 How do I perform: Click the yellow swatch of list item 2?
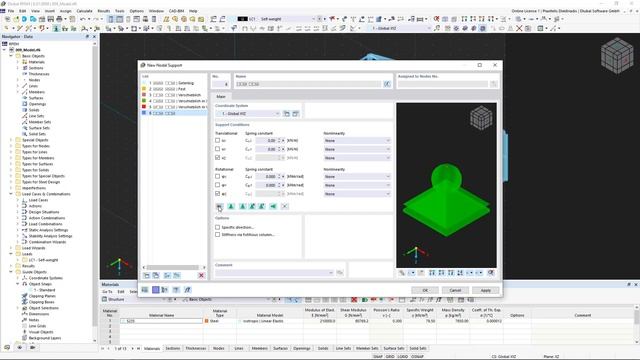pyautogui.click(x=144, y=89)
